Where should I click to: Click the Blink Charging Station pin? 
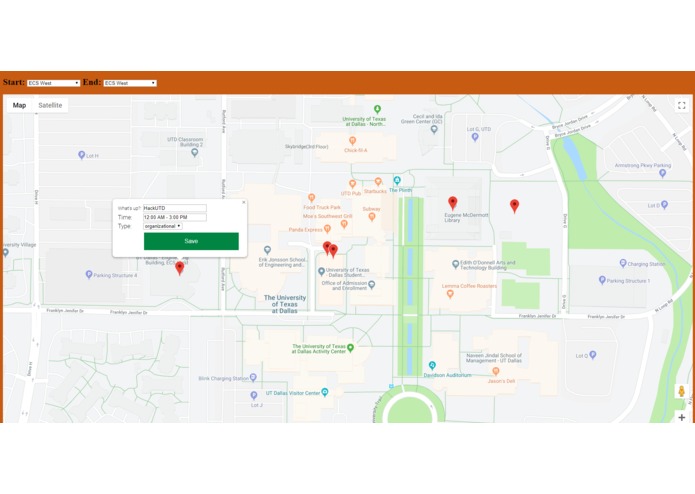[x=253, y=377]
